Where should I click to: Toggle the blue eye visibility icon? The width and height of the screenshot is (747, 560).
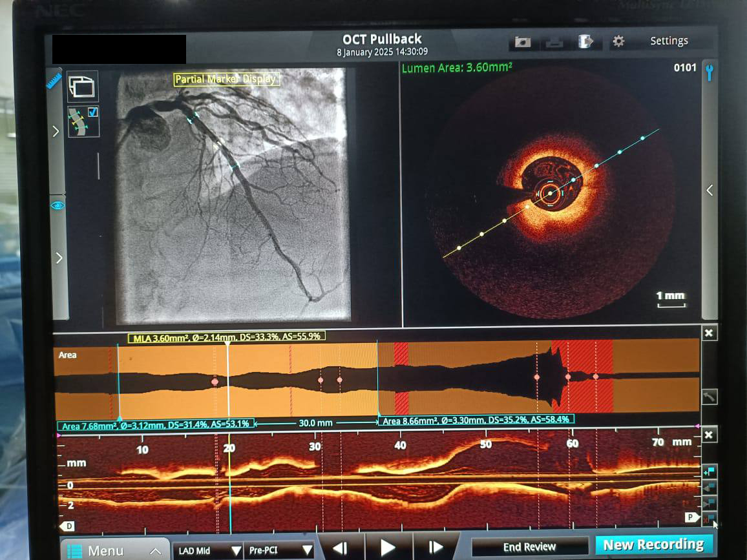[58, 205]
